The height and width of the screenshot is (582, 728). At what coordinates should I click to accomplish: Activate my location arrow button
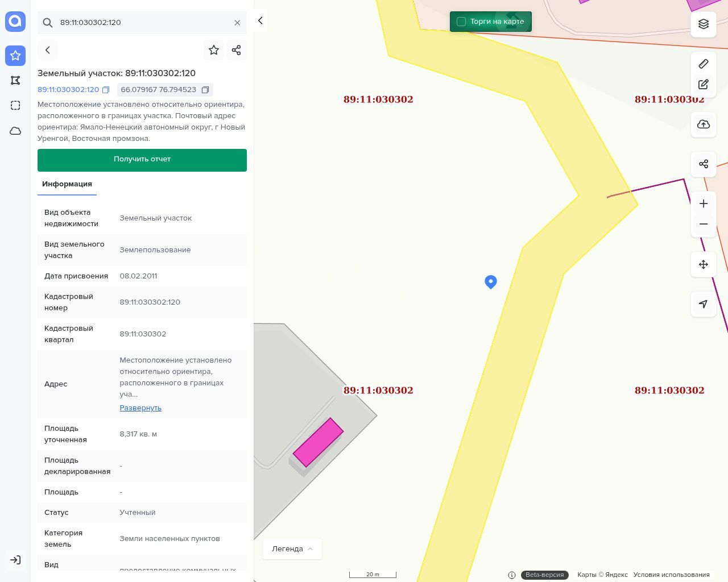(x=704, y=304)
